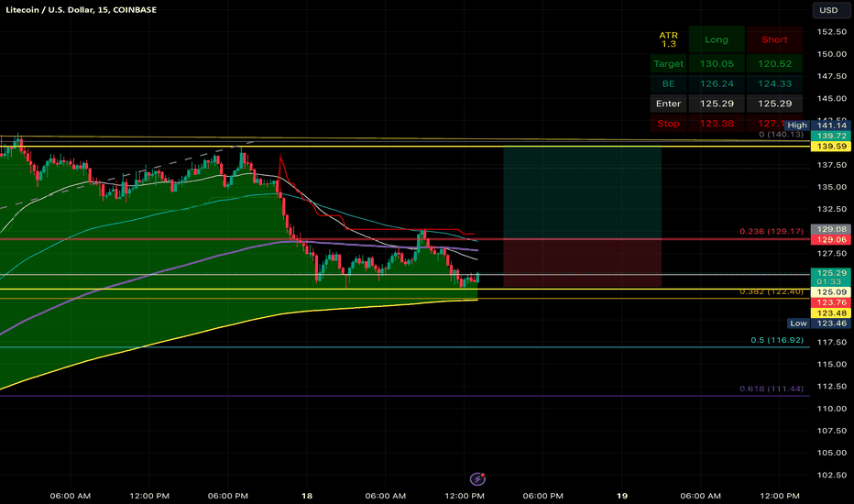Click the 135.00 price scale tick
Screen dimensions: 854x504
point(832,187)
